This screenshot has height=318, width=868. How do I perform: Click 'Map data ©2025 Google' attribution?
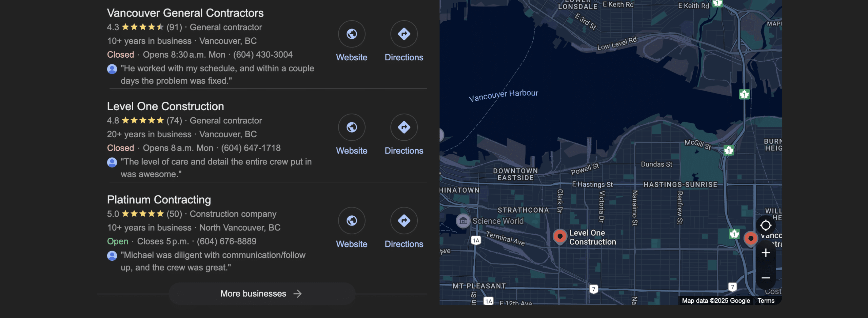[x=716, y=301]
